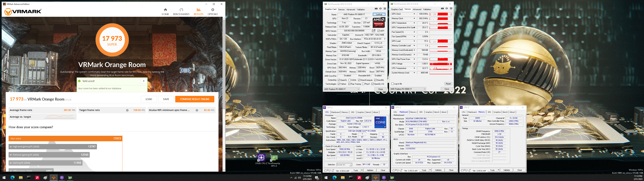Open GPU selector dropdown in GPU-Z Sensors window
The width and height of the screenshot is (644, 181).
pos(408,89)
